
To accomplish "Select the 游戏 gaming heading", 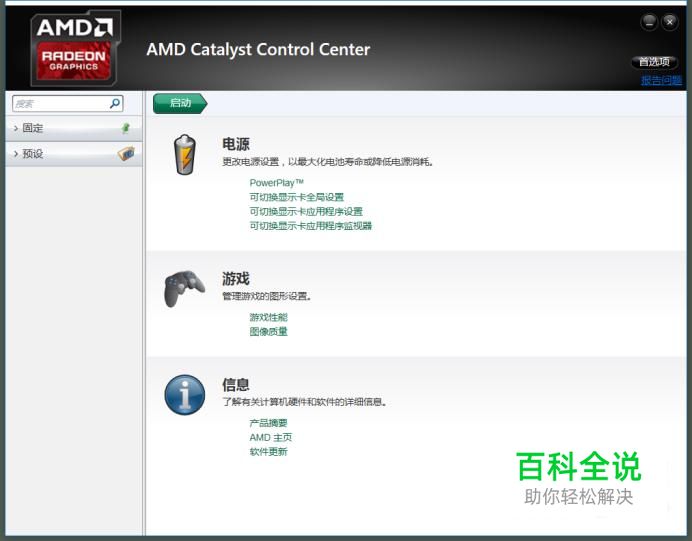I will click(236, 279).
